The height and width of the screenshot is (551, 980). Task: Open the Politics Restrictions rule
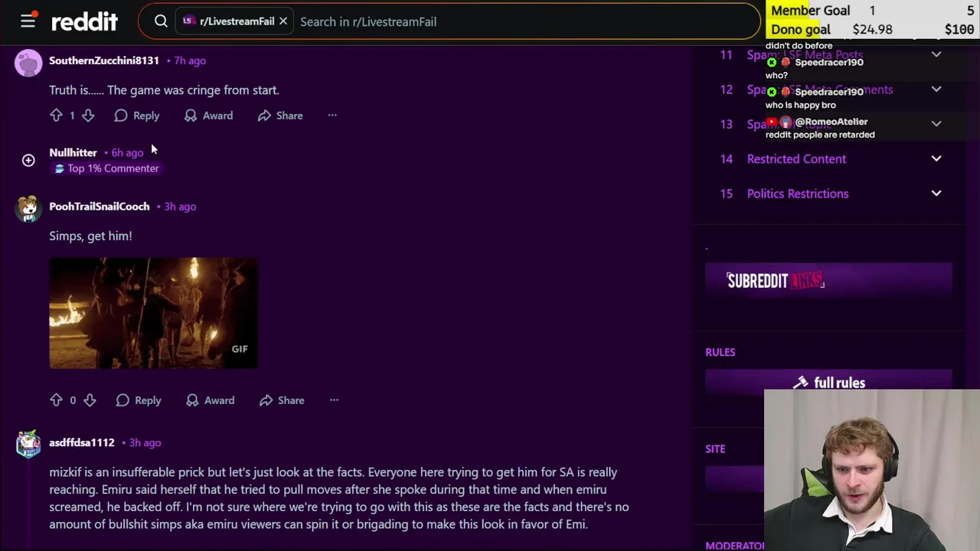pos(798,194)
